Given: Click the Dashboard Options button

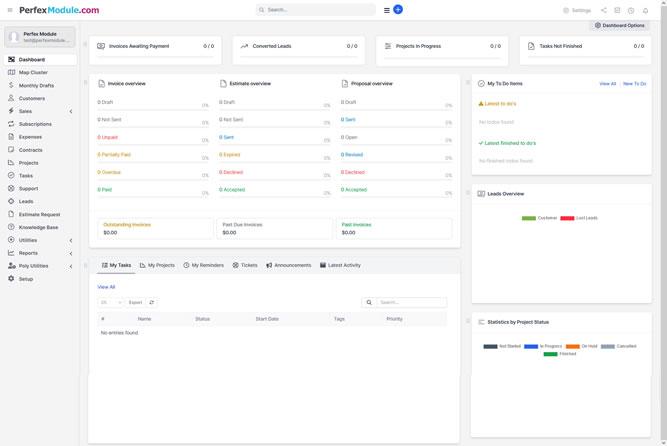Looking at the screenshot, I should click(620, 25).
